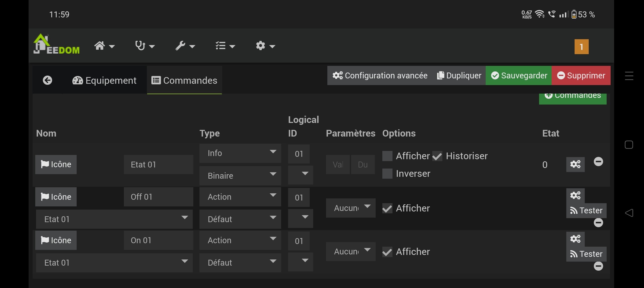Open Action type dropdown for Off 01

pos(240,197)
